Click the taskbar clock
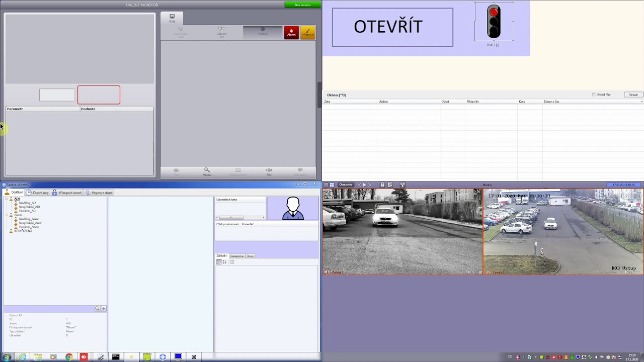The height and width of the screenshot is (362, 644). point(632,357)
